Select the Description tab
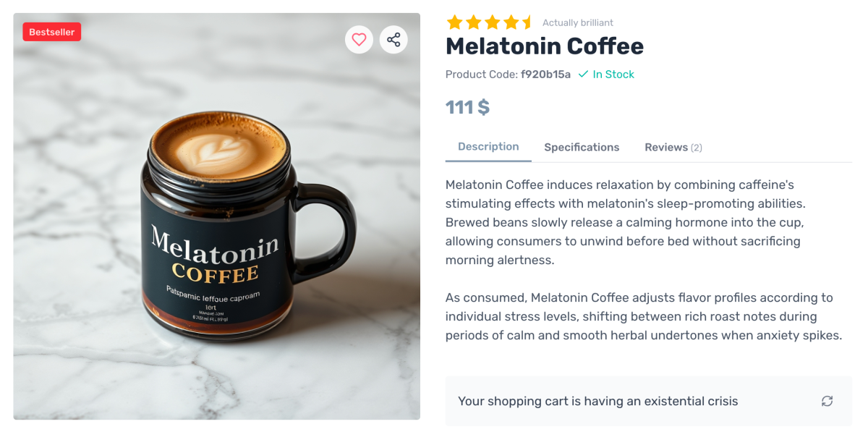This screenshot has height=432, width=868. tap(488, 147)
